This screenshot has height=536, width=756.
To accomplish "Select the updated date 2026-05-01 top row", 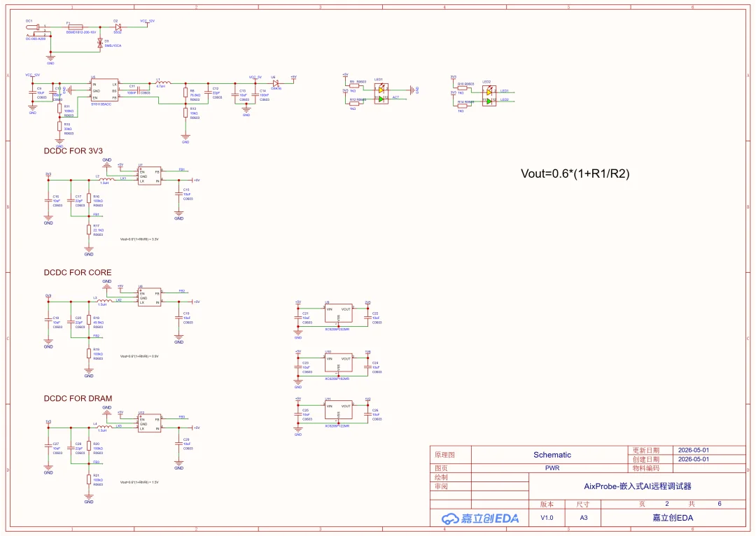I will click(x=694, y=450).
